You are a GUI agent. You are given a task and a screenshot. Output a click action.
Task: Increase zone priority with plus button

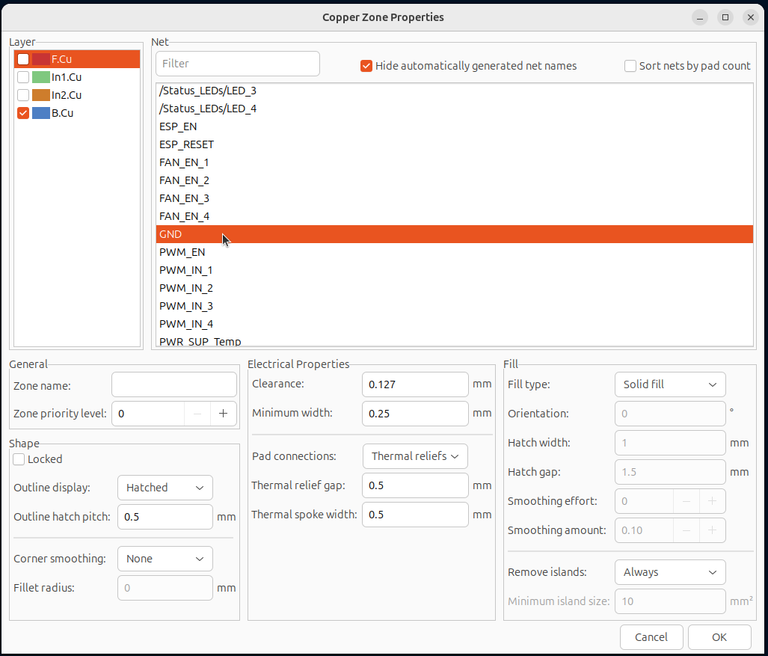click(x=223, y=413)
